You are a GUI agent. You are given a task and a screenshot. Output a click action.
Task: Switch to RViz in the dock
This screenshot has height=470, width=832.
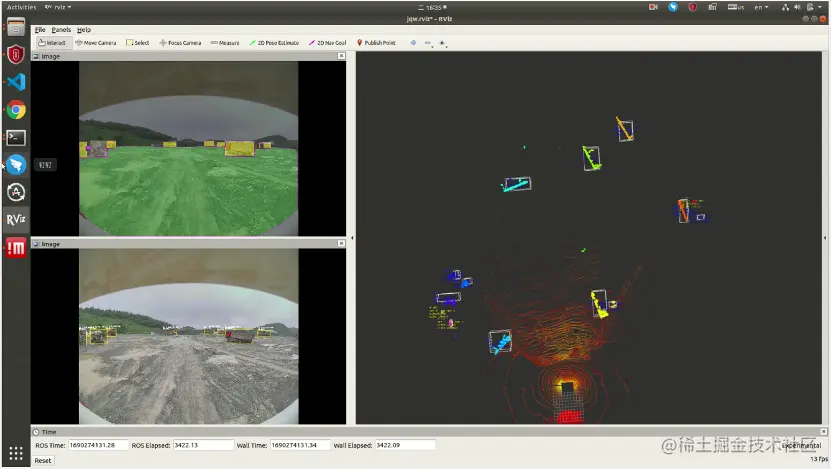point(16,219)
